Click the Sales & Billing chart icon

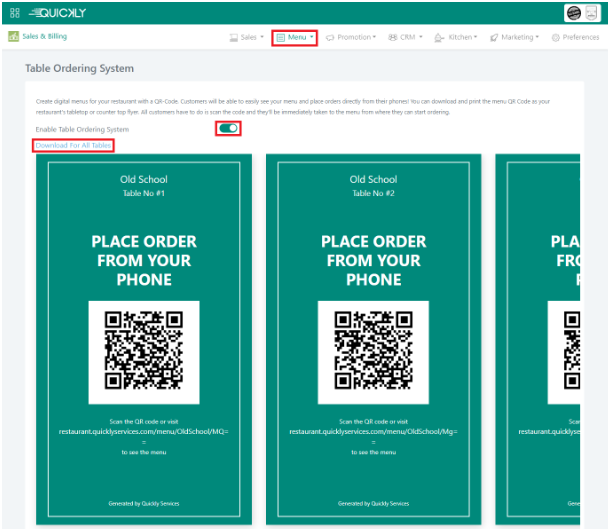[x=13, y=37]
